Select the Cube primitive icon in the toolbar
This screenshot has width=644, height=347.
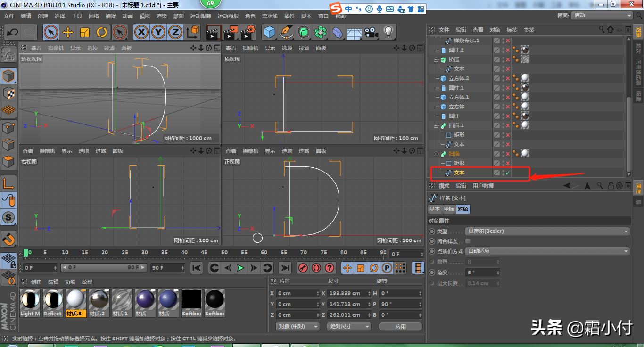coord(270,32)
